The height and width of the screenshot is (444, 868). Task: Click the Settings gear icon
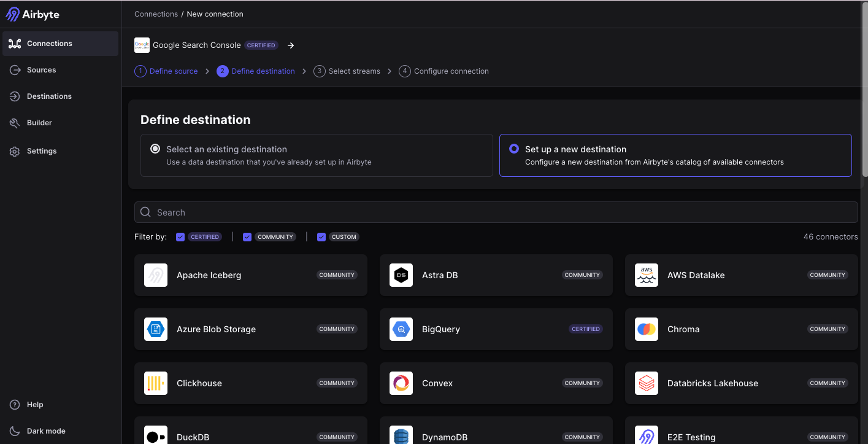click(15, 151)
